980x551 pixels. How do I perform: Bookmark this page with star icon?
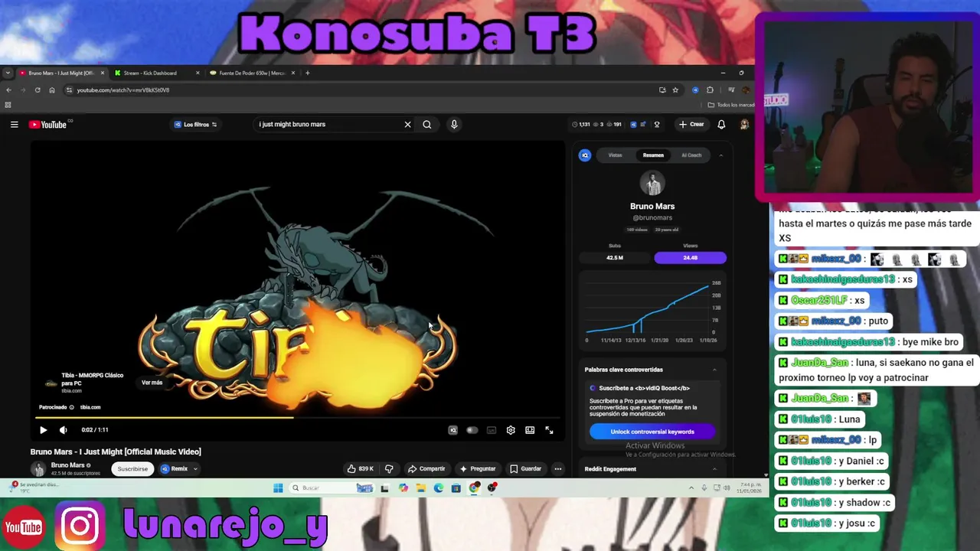click(675, 90)
